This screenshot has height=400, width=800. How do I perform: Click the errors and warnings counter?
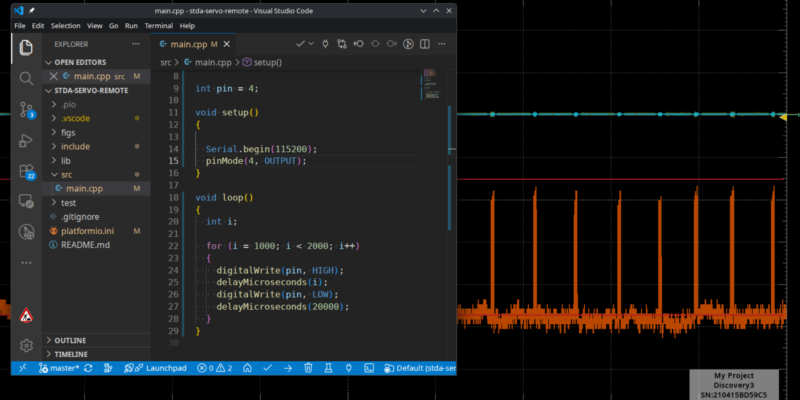click(214, 368)
